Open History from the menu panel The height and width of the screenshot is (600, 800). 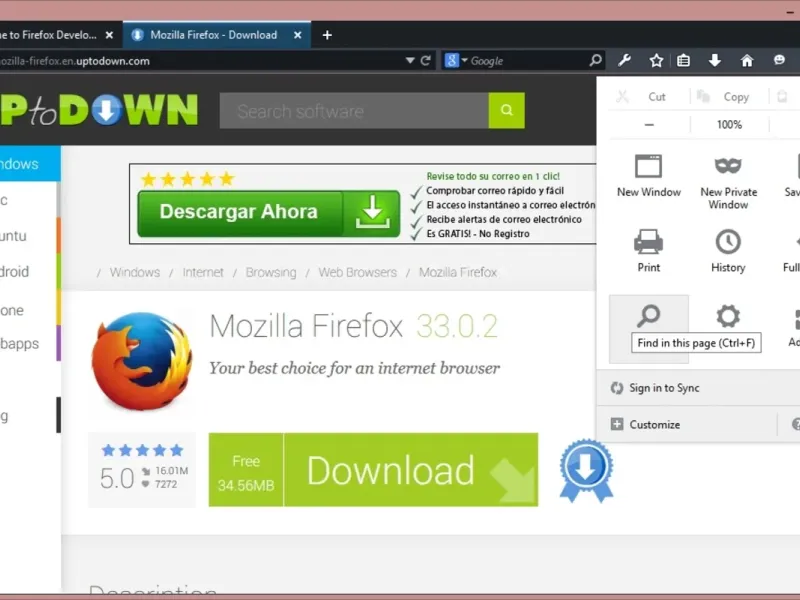click(728, 250)
